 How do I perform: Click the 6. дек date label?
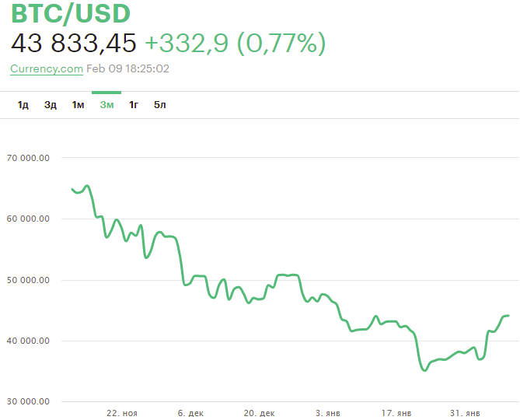tap(190, 413)
